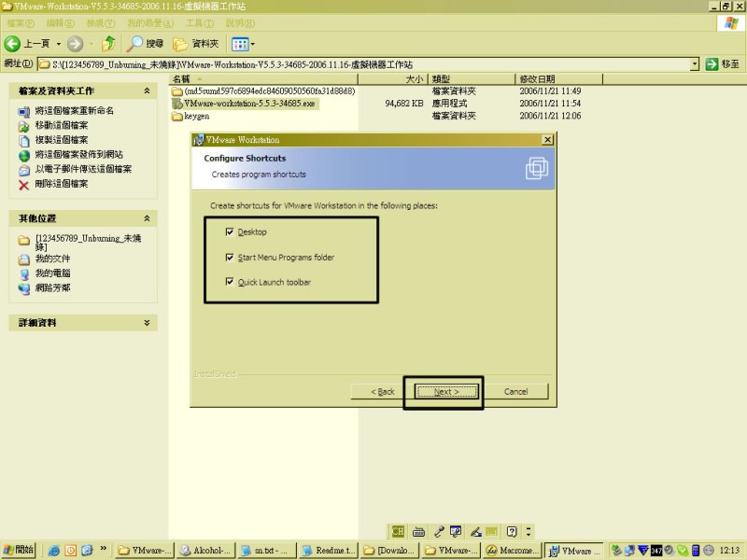Uncheck Quick Launch toolbar checkbox
This screenshot has height=560, width=747.
point(230,282)
